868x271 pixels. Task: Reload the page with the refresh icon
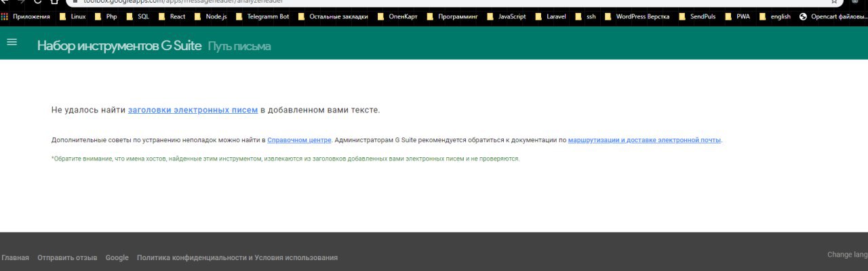point(37,2)
